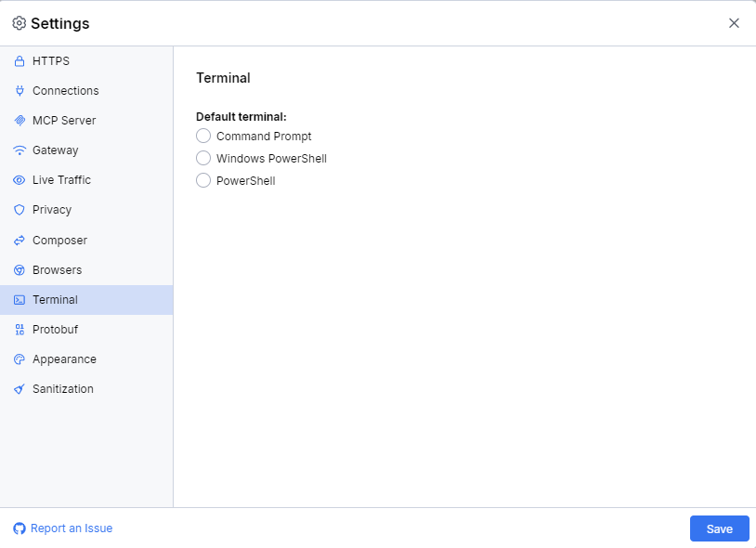This screenshot has width=756, height=548.
Task: Choose Windows PowerShell radio option
Action: 203,158
